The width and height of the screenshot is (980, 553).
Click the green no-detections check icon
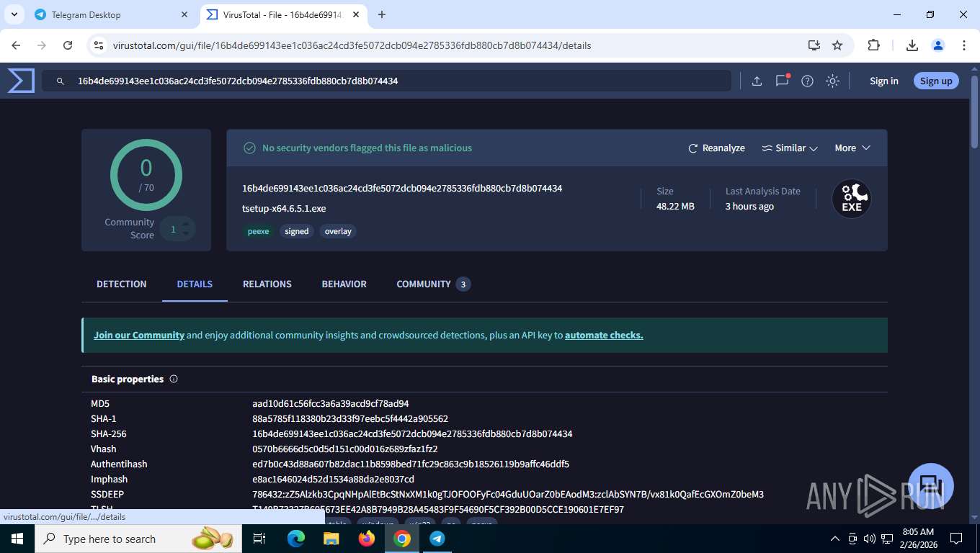[x=250, y=148]
